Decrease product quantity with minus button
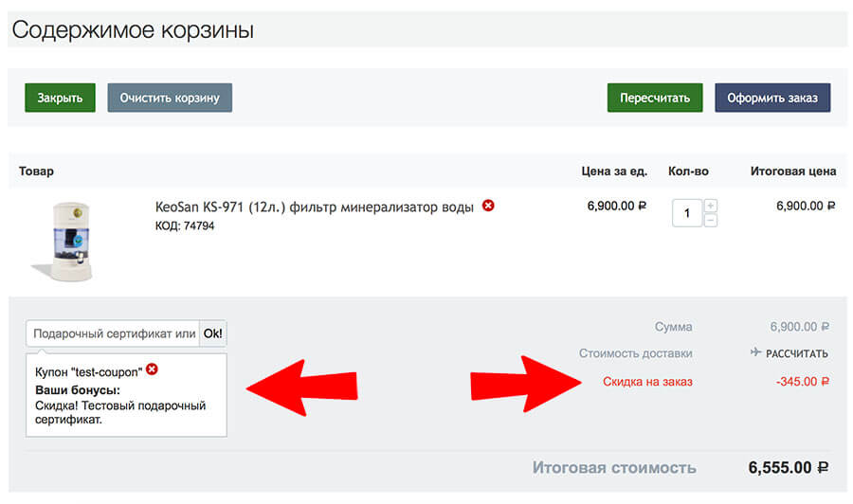This screenshot has width=853, height=504. click(x=711, y=221)
